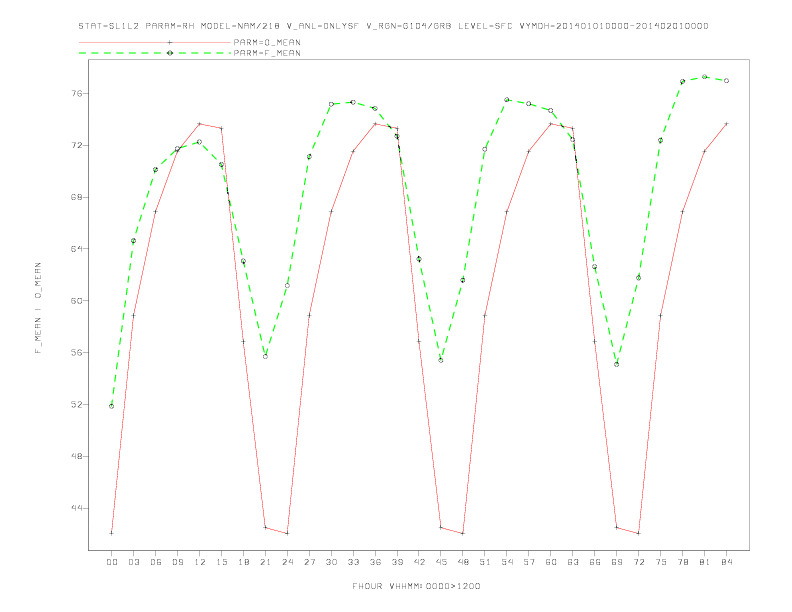Viewport: 792px width, 612px height.
Task: Click x-axis forecast hour label 75
Action: 661,562
